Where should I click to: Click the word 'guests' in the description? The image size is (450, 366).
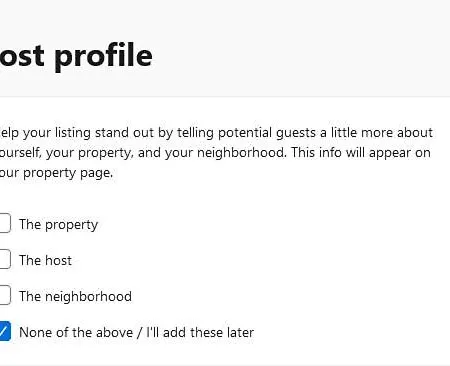coord(296,133)
